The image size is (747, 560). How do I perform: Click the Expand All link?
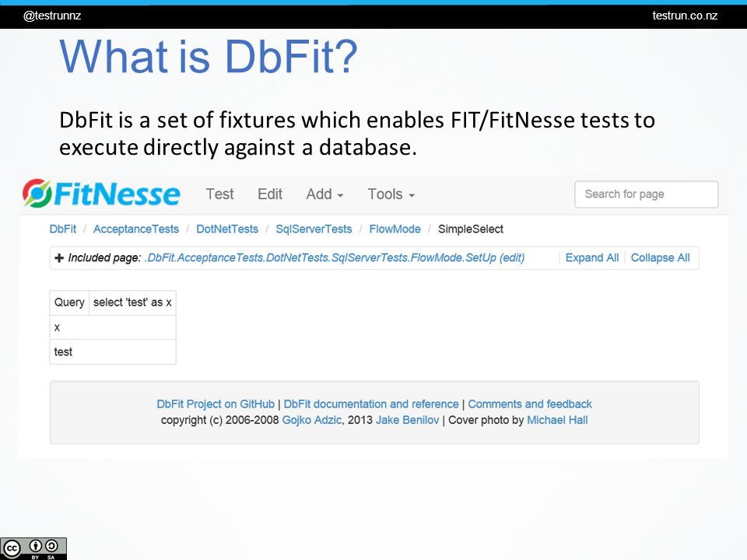[x=592, y=257]
